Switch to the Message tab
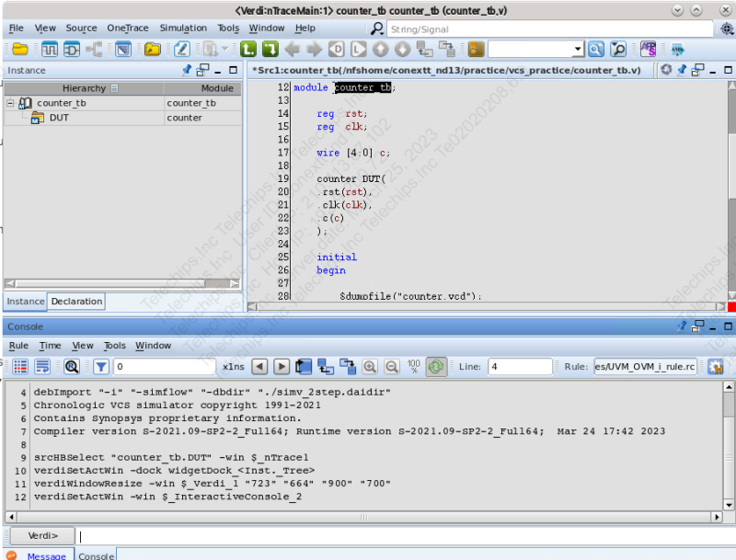 coord(47,555)
